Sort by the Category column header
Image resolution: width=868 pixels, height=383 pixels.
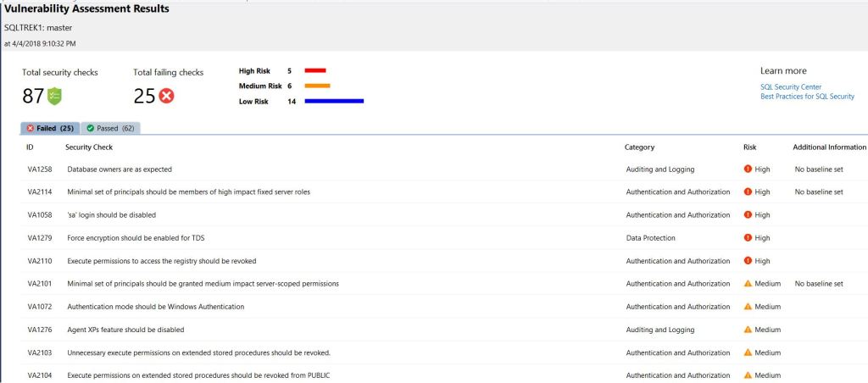(639, 147)
